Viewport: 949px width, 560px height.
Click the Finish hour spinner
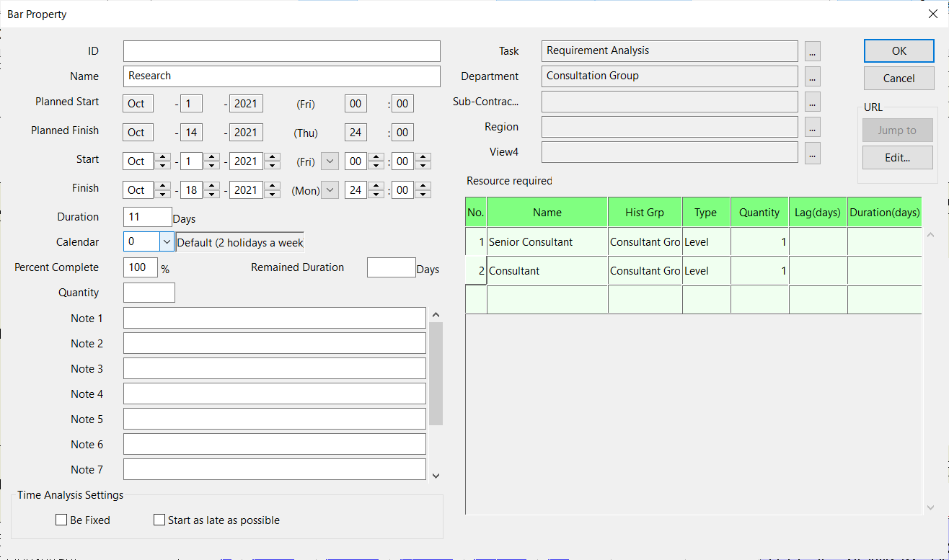375,190
